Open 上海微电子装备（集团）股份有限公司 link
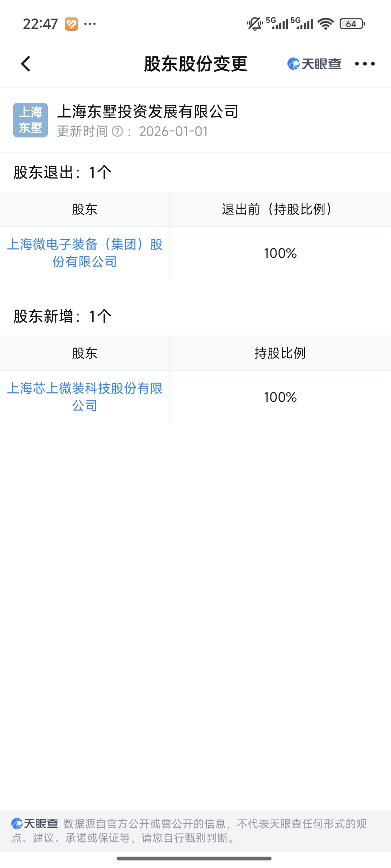The image size is (391, 868). (85, 253)
